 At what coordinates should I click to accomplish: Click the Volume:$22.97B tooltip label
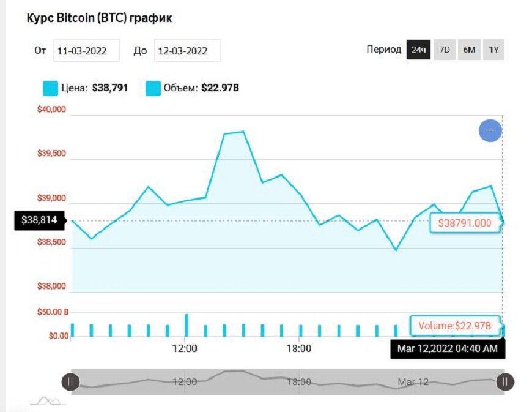click(x=455, y=326)
